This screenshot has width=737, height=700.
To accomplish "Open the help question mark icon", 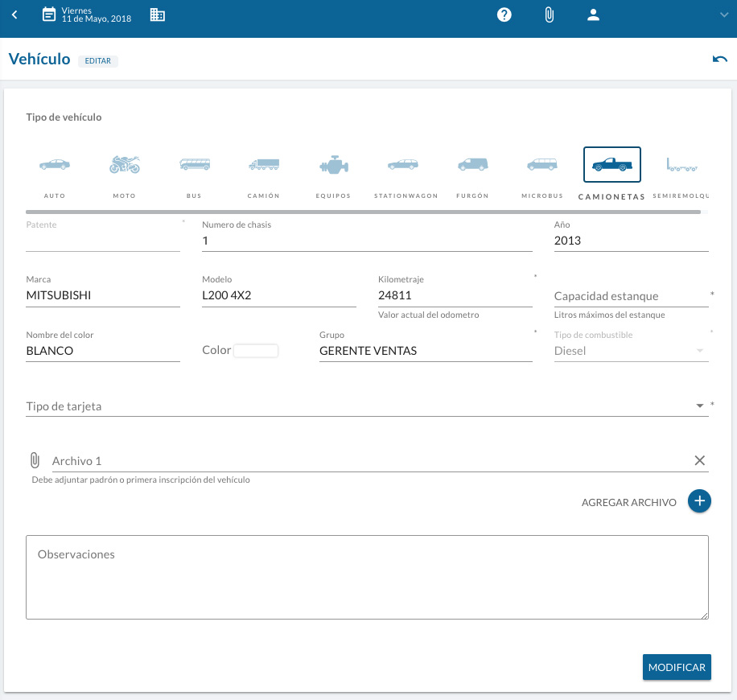I will point(504,15).
